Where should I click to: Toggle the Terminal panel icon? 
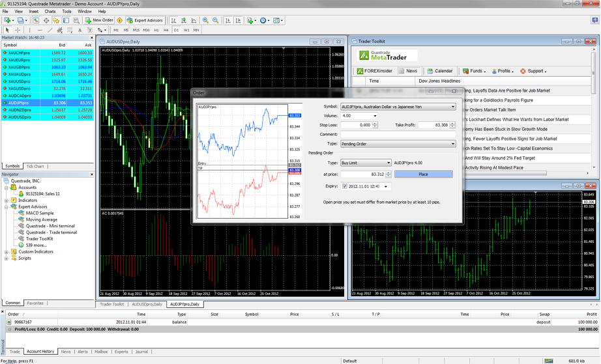(x=66, y=20)
